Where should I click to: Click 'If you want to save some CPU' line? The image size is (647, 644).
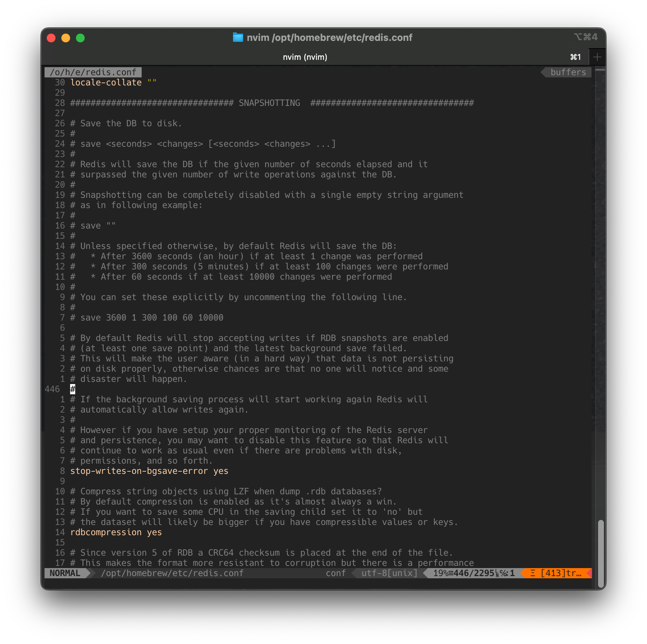pos(246,512)
